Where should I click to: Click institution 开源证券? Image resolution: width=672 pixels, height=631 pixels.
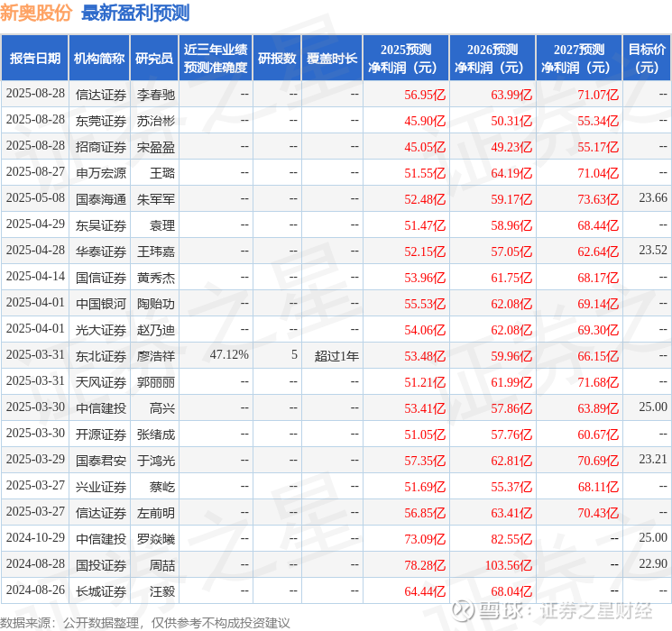click(101, 434)
